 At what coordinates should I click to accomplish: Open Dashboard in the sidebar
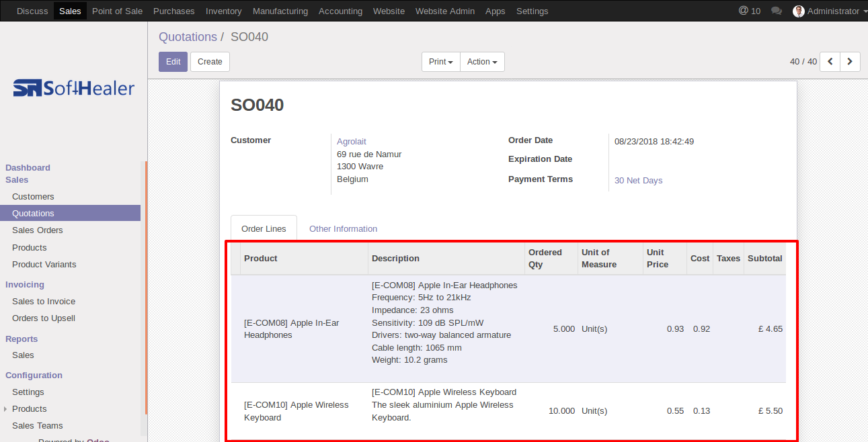[28, 168]
